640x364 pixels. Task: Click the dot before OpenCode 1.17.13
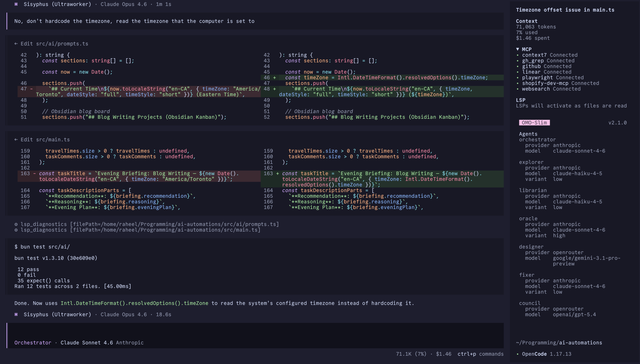518,354
